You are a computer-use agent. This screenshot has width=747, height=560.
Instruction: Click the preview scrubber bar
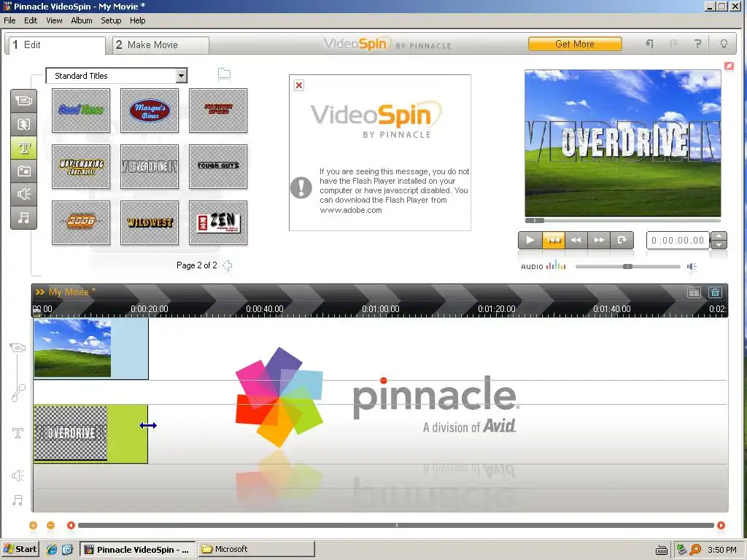coord(623,220)
